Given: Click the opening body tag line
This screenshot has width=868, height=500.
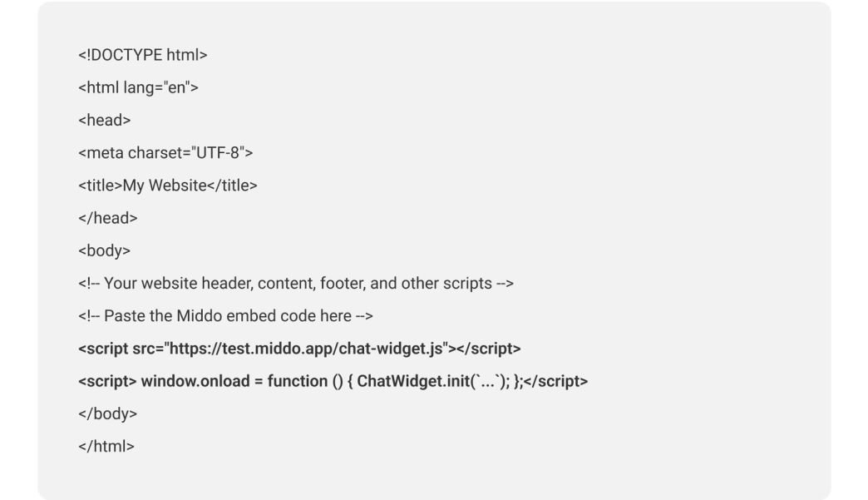Looking at the screenshot, I should click(105, 250).
